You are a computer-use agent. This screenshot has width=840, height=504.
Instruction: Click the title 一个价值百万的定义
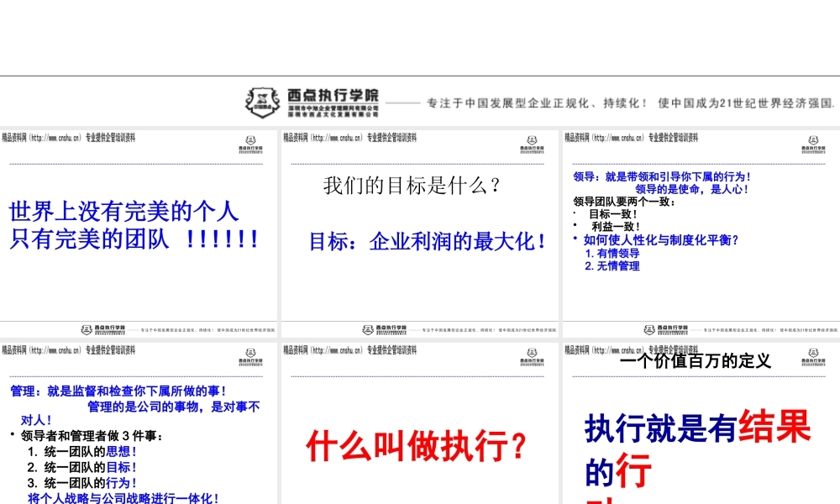(695, 361)
